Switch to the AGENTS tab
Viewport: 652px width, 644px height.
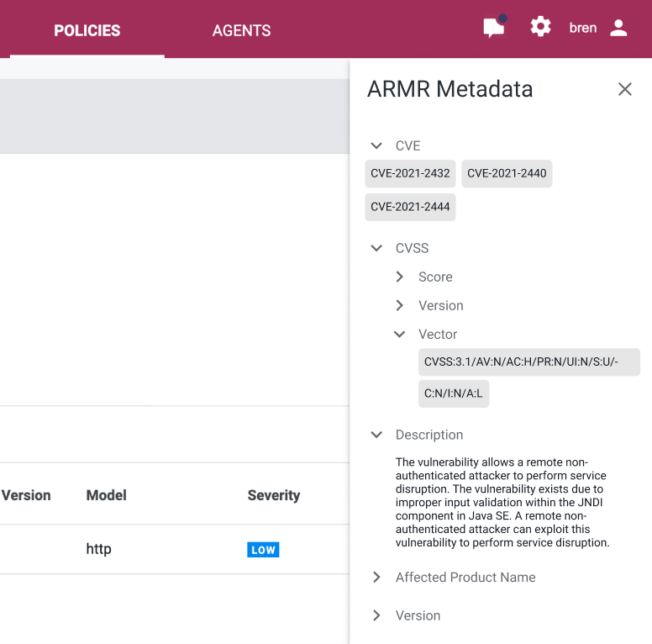(x=242, y=30)
